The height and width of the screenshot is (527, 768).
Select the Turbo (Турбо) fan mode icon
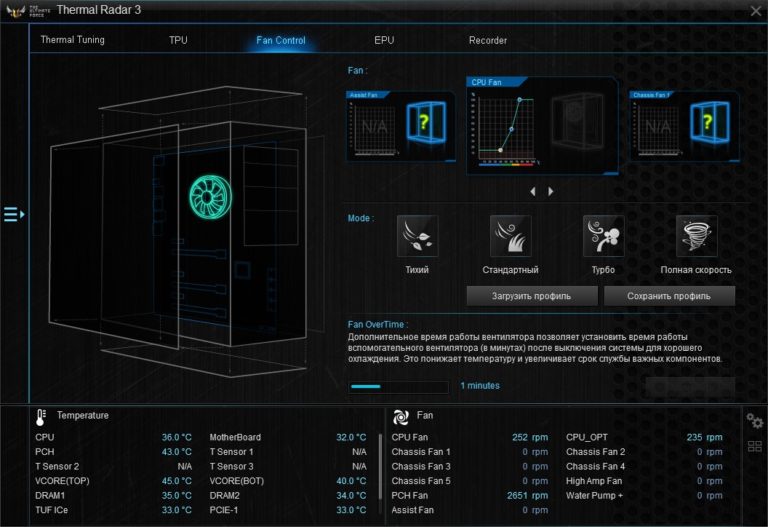pos(603,236)
